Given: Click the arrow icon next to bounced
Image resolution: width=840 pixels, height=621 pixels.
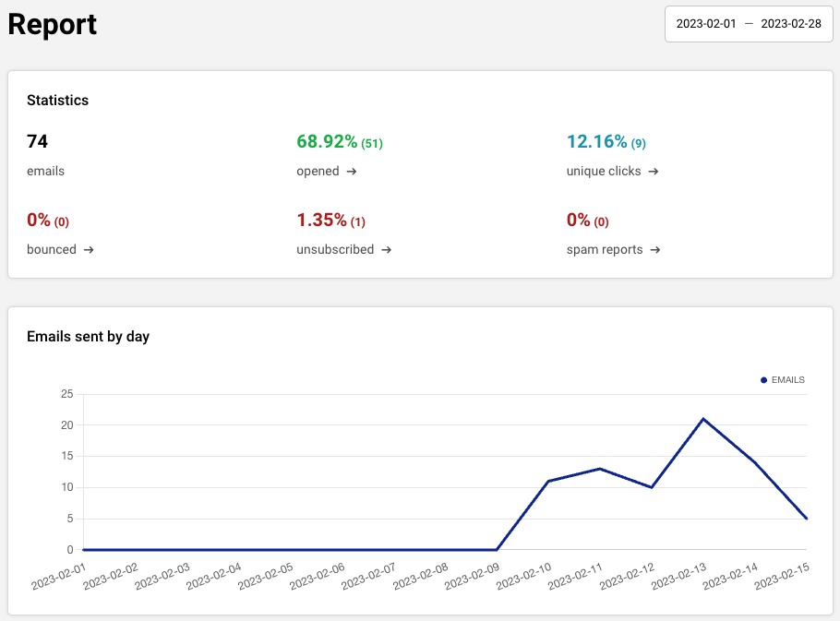Looking at the screenshot, I should click(x=89, y=250).
